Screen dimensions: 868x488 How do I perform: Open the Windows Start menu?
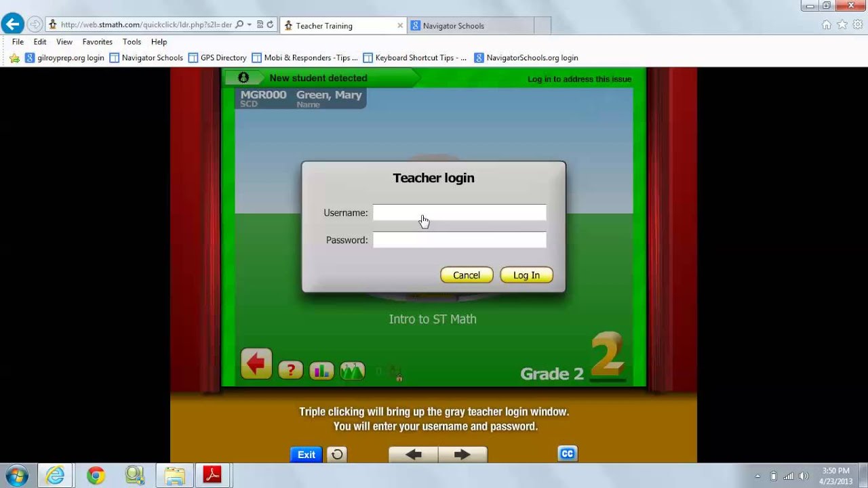click(16, 475)
